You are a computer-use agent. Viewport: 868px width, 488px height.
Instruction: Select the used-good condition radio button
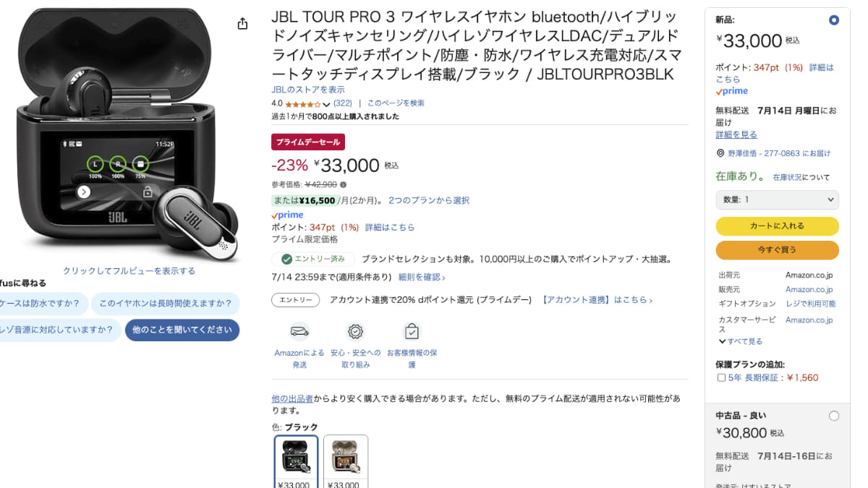[834, 416]
